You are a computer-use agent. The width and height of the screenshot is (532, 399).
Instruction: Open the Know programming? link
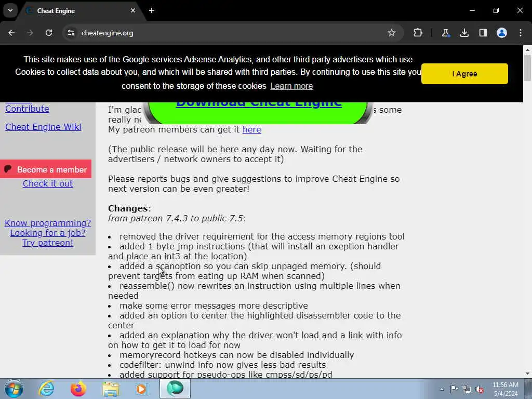click(48, 223)
